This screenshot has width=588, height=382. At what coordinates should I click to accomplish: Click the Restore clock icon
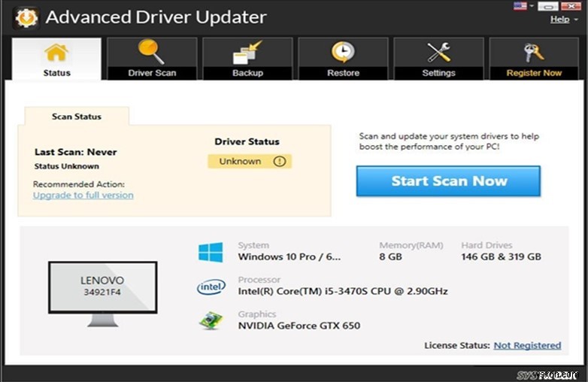[343, 53]
